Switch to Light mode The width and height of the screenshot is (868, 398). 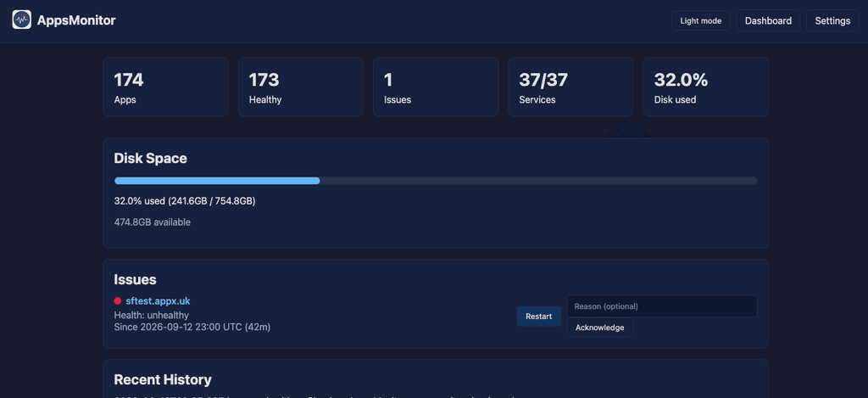pyautogui.click(x=701, y=20)
